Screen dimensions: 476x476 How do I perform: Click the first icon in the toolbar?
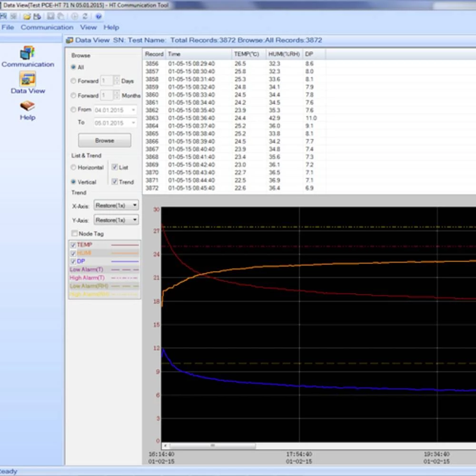point(4,16)
